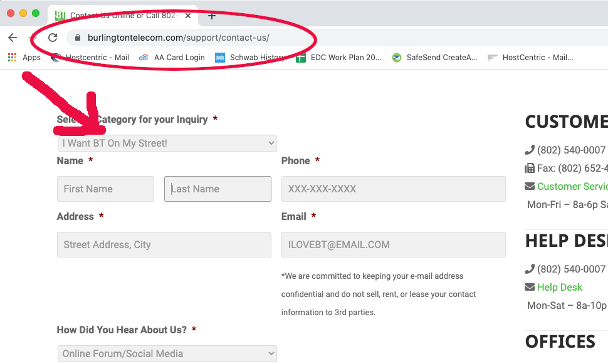Click the SafeSend CreateA bookmark icon

pyautogui.click(x=396, y=58)
